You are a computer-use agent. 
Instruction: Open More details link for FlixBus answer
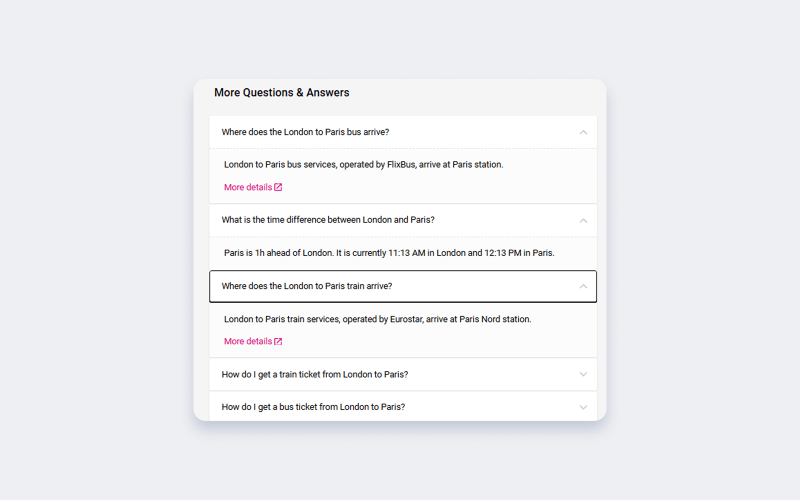[248, 187]
